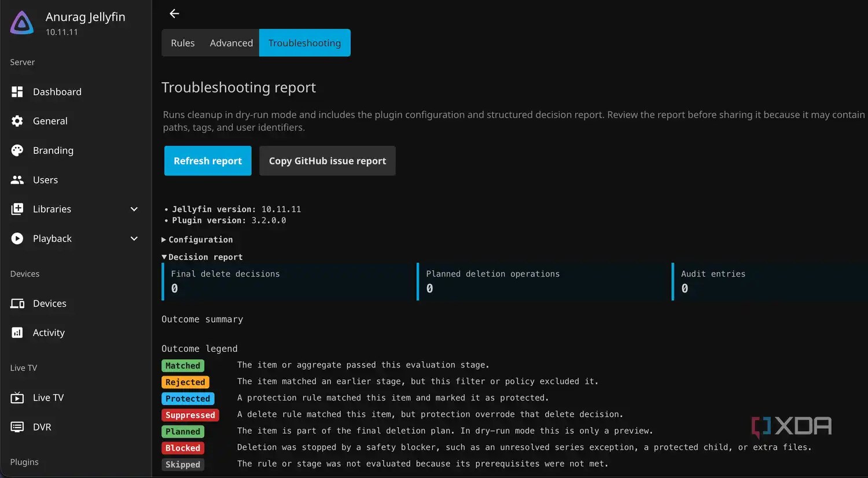
Task: Click the Libraries icon
Action: pyautogui.click(x=17, y=209)
